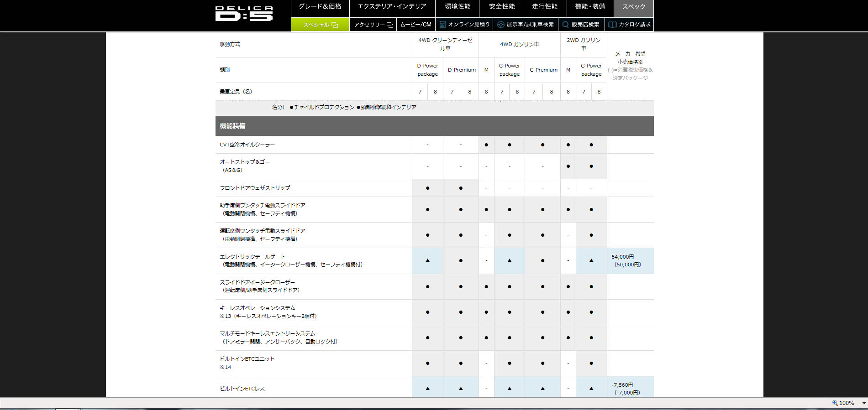
Task: Click the フロントドアウェザストリップ row label
Action: click(255, 188)
